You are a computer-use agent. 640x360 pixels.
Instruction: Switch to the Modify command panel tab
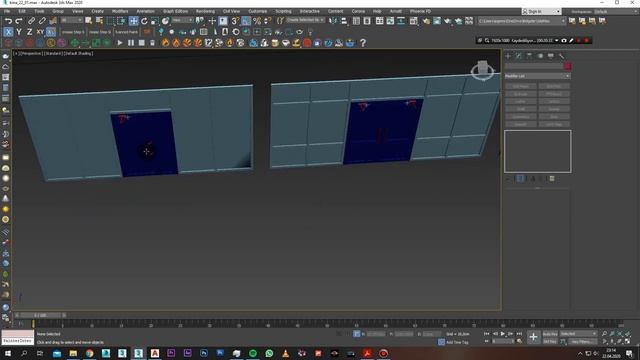pyautogui.click(x=518, y=56)
